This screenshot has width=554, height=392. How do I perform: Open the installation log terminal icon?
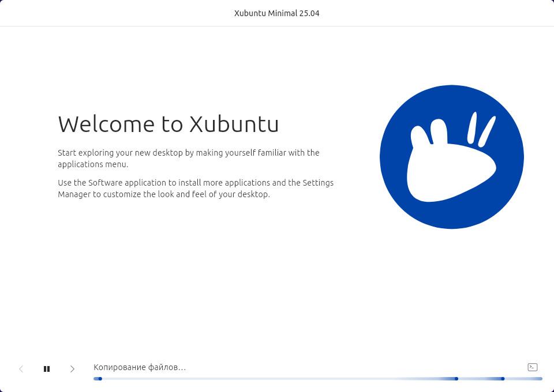533,367
